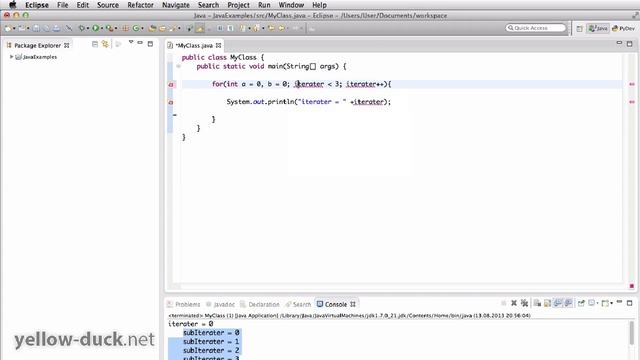Open the Search tab in bottom panel
Viewport: 640px width, 360px height.
coord(298,304)
